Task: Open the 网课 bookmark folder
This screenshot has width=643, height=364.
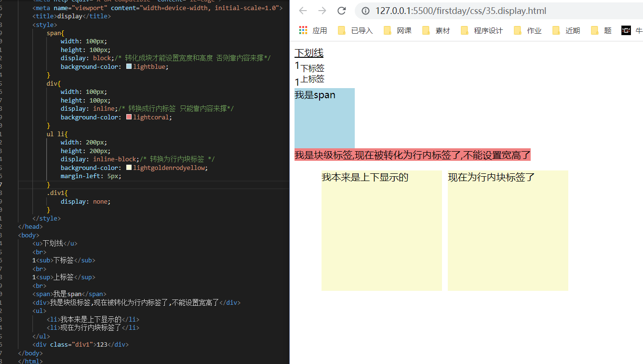Action: [398, 30]
